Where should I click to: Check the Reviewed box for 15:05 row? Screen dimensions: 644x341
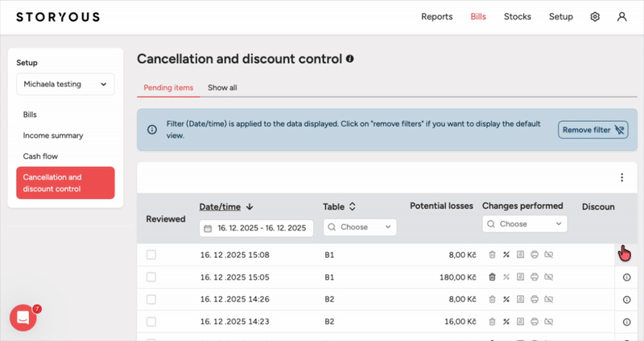click(x=151, y=277)
